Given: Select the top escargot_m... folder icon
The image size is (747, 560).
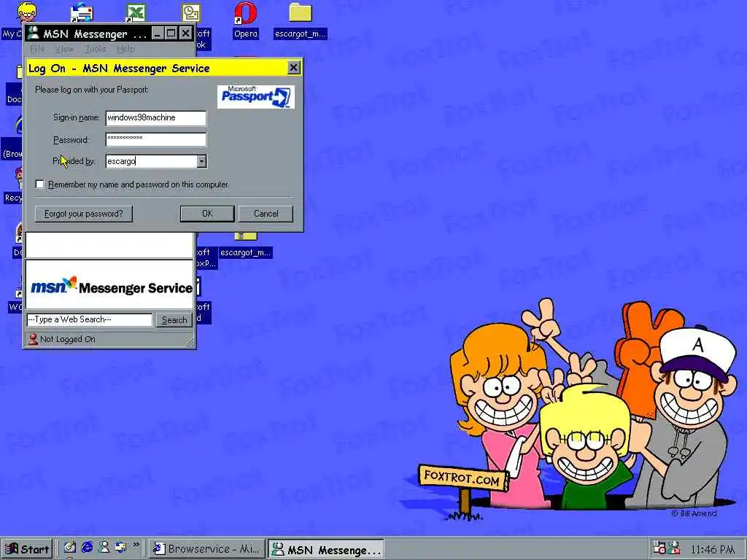Looking at the screenshot, I should pyautogui.click(x=300, y=12).
